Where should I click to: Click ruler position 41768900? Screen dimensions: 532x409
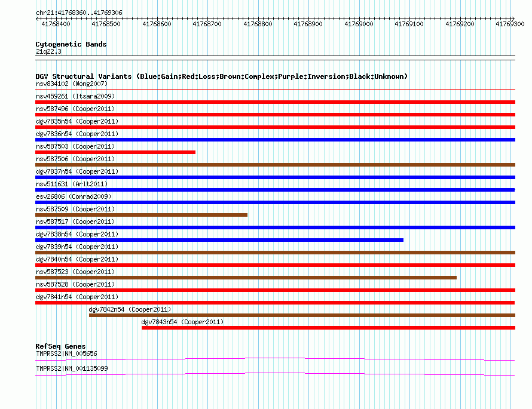(x=308, y=24)
